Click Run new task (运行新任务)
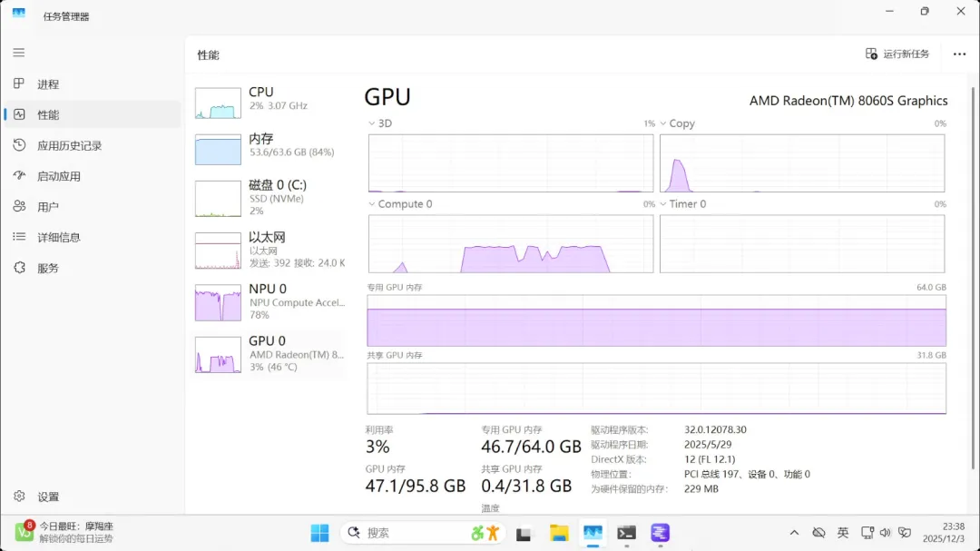Image resolution: width=980 pixels, height=551 pixels. (x=897, y=54)
